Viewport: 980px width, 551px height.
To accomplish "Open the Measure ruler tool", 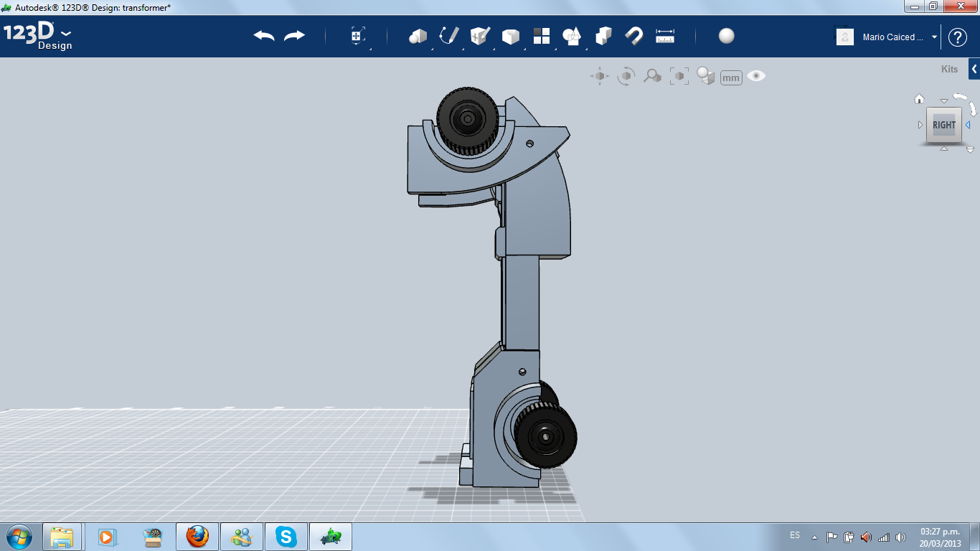I will tap(665, 36).
